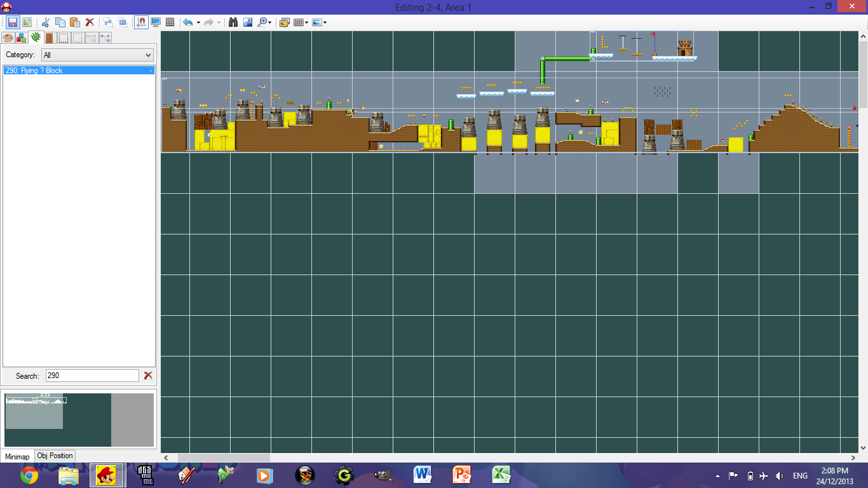Open the door entrances tab

click(x=50, y=37)
